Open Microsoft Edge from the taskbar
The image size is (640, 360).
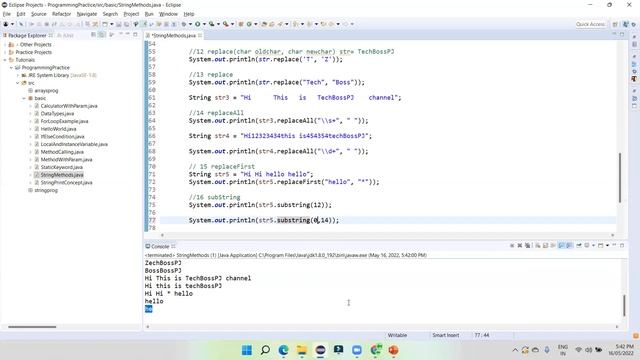283,350
